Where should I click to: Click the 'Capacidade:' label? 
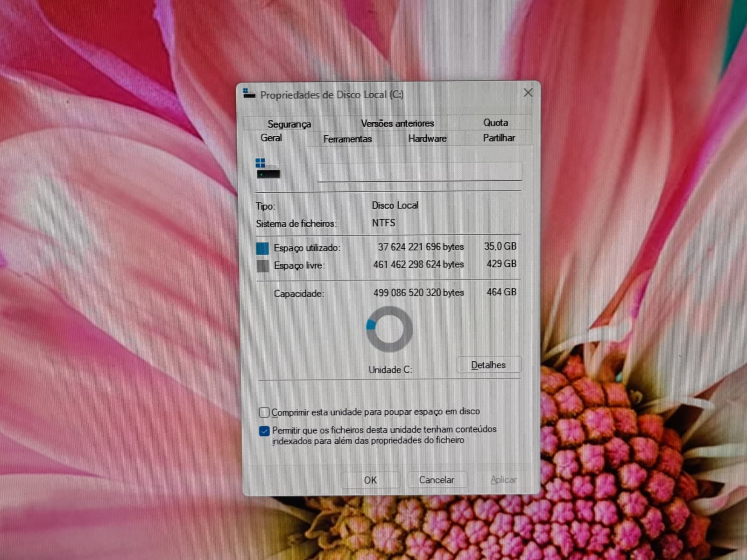point(299,294)
